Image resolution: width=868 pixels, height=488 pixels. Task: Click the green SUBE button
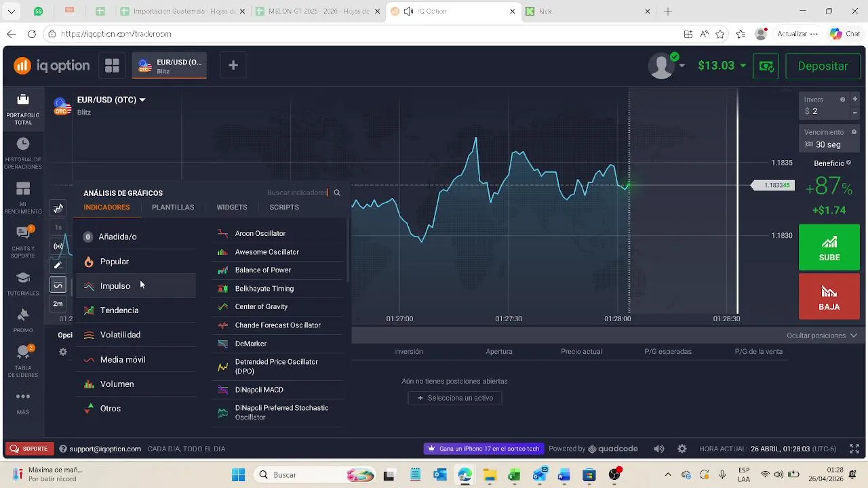click(x=829, y=247)
